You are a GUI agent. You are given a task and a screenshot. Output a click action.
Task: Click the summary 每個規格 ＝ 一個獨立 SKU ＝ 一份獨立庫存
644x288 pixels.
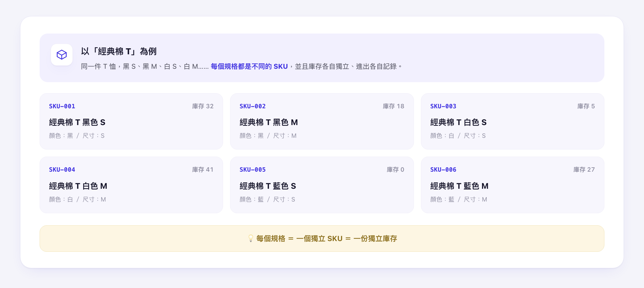pos(327,238)
